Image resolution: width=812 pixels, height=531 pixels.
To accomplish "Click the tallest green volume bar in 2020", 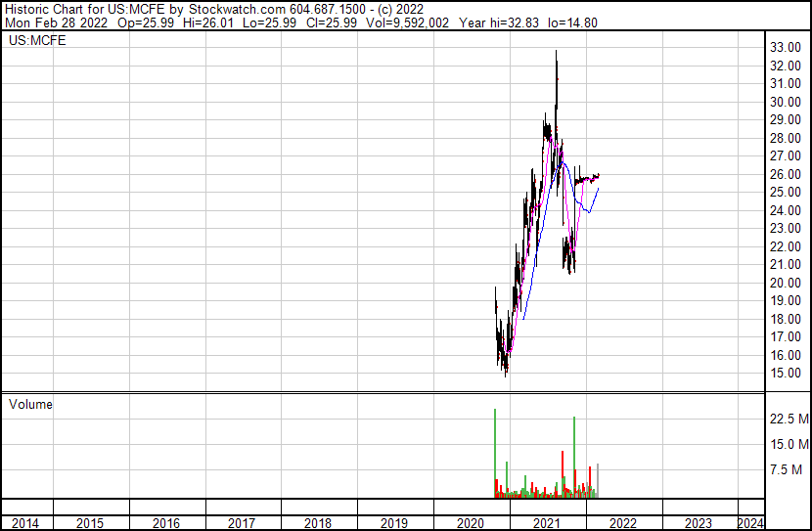I will (x=495, y=450).
